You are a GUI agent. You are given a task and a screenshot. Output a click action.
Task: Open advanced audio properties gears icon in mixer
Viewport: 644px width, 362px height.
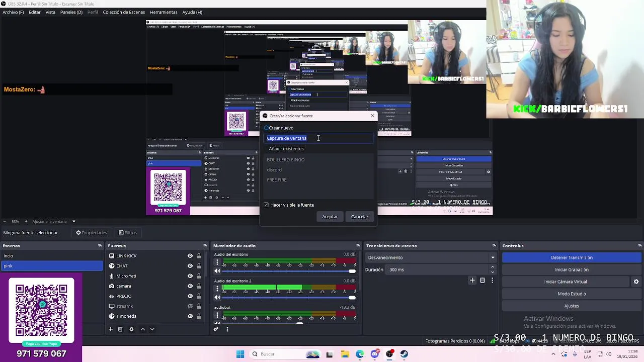[x=216, y=329]
